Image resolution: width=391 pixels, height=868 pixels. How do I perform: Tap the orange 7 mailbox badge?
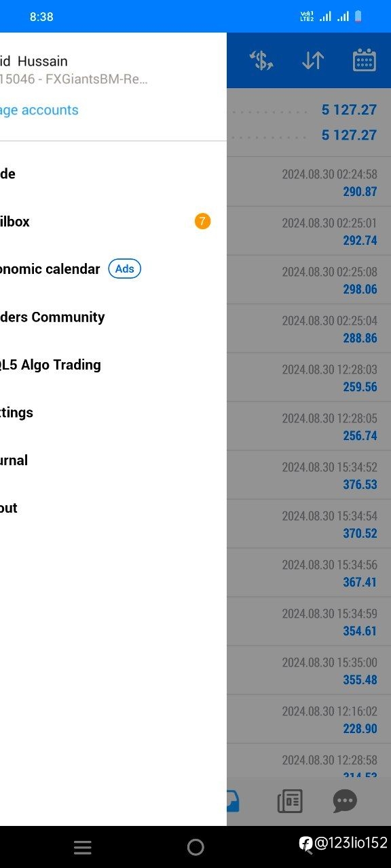tap(202, 221)
